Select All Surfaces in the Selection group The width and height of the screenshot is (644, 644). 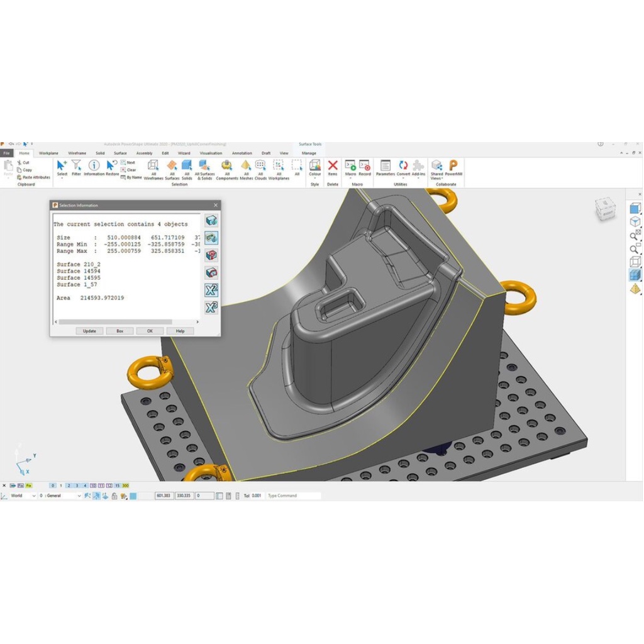[x=172, y=169]
